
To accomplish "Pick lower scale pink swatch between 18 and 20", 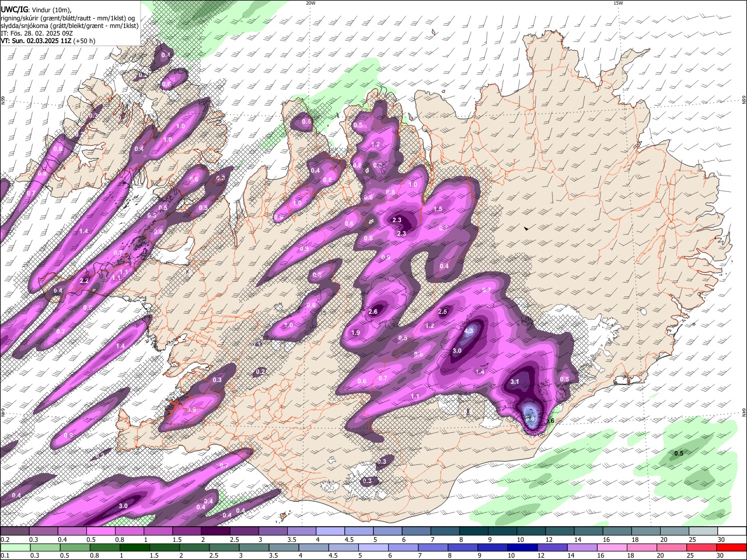I will click(643, 547).
